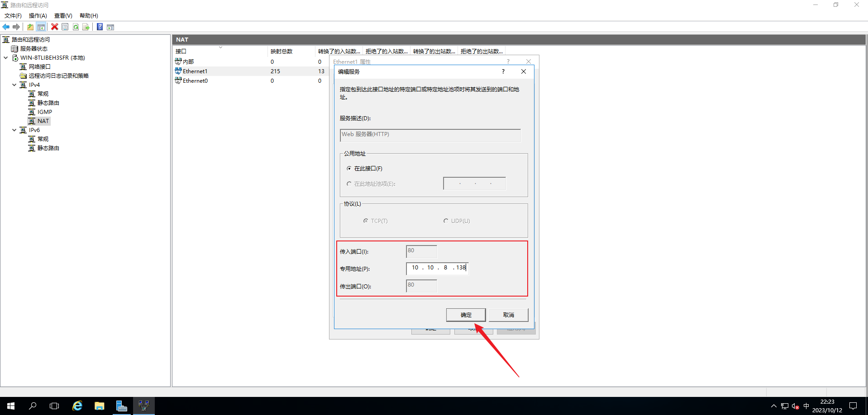Click the Ethernet0 interface icon in list
This screenshot has width=868, height=415.
pos(178,80)
